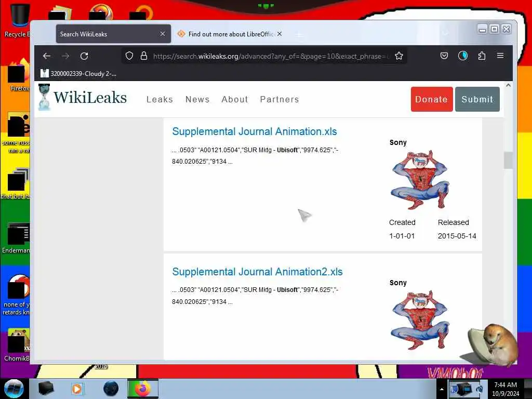Switch to Find out more about LibreOffice tab
The width and height of the screenshot is (532, 399).
pyautogui.click(x=230, y=34)
